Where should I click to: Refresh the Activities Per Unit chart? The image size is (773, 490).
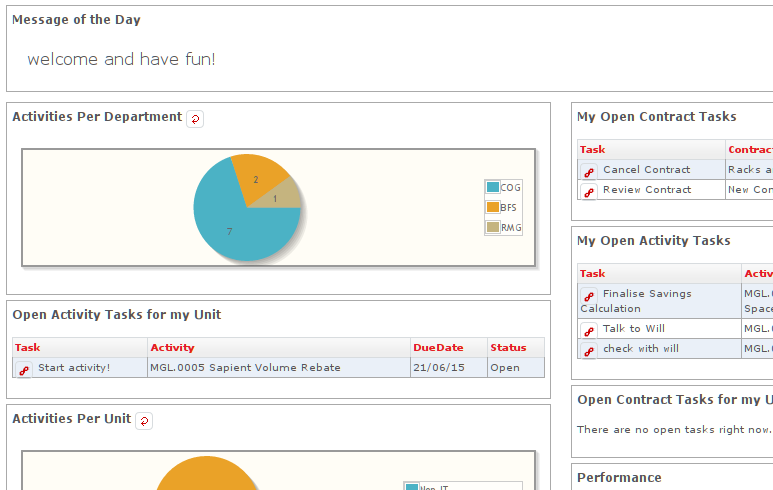[x=144, y=421]
